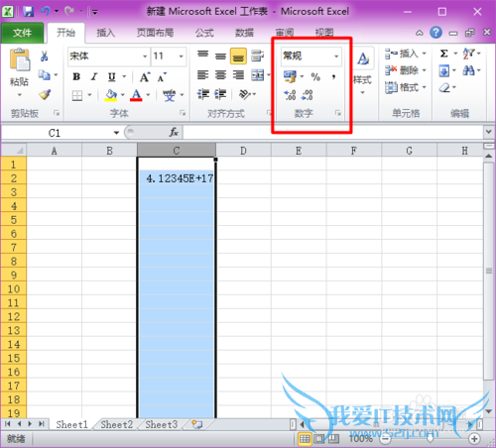496x448 pixels.
Task: Switch to 插入 Insert ribbon tab
Action: pos(105,33)
